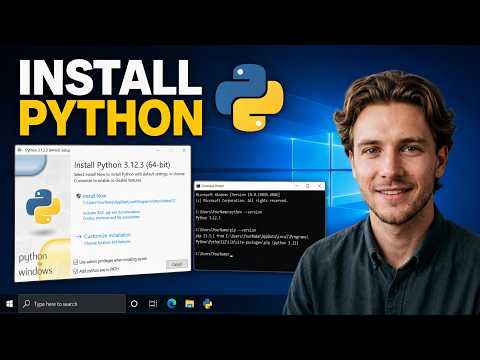Click the 'Install Python 3.12.3 (64-bit)' heading

coord(122,165)
